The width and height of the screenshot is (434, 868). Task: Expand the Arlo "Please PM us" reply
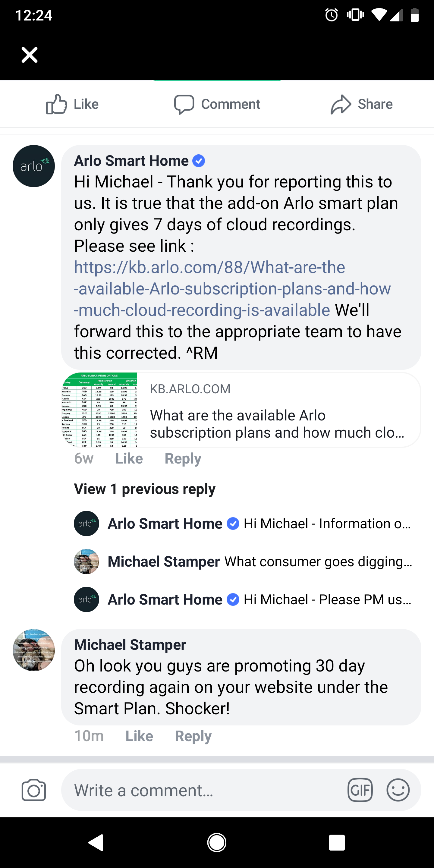[327, 600]
